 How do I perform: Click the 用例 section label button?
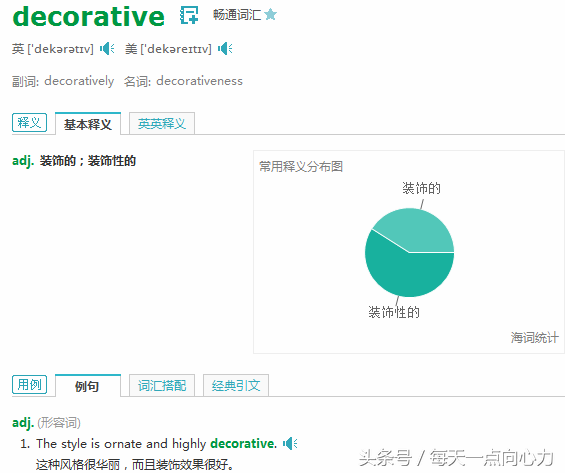coord(30,384)
